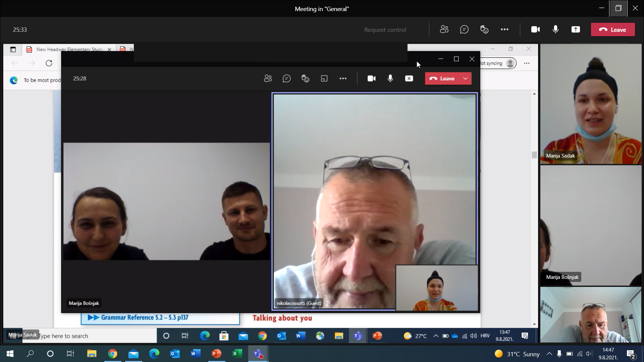Toggle microphone in the shared Teams window
The image size is (644, 362).
[x=390, y=78]
